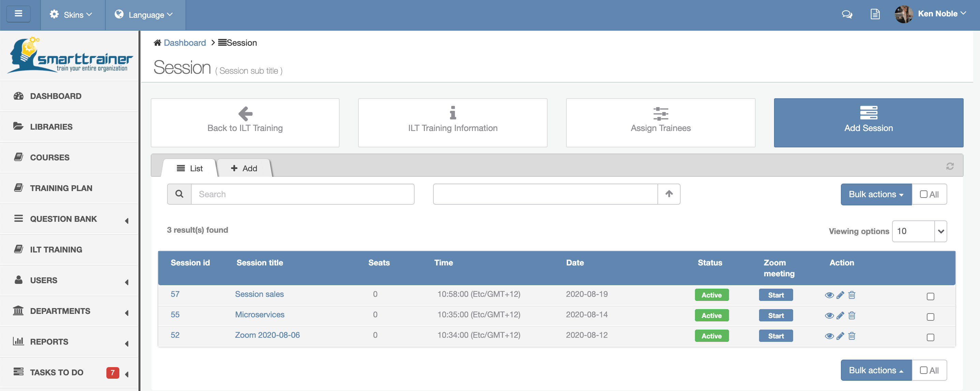
Task: Check the bottom All checkbox
Action: 923,370
